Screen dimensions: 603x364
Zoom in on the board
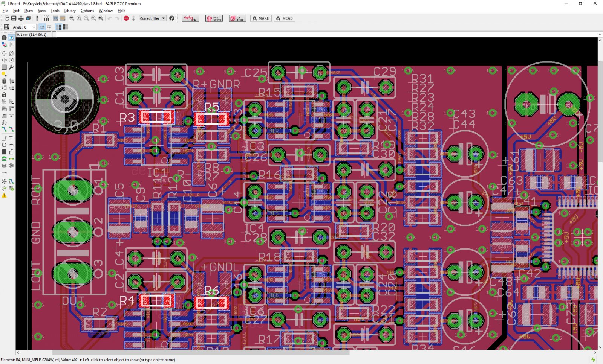point(79,18)
